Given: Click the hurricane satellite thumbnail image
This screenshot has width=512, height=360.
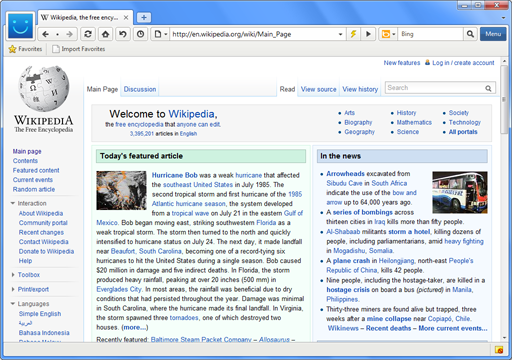Looking at the screenshot, I should tap(121, 190).
